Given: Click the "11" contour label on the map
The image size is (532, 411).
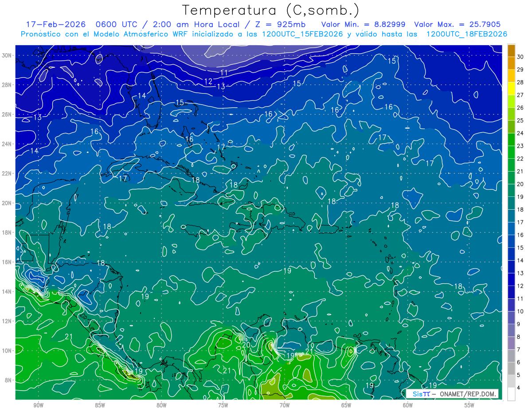Looking at the screenshot, I should click(x=224, y=73).
